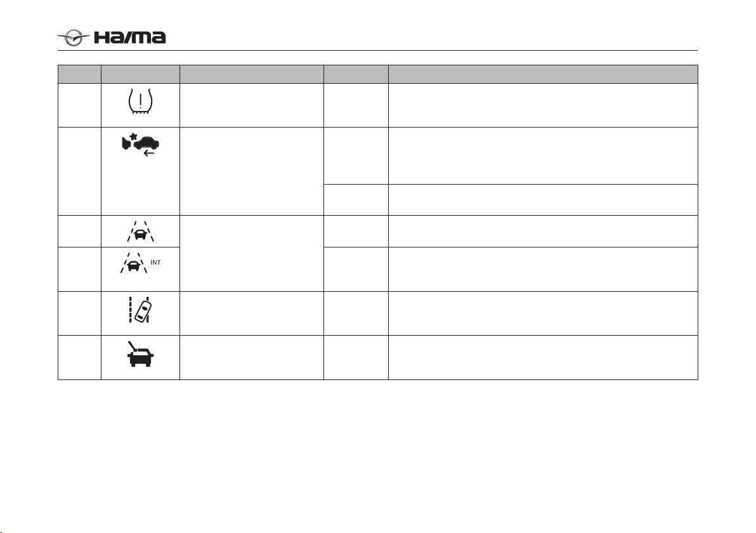The width and height of the screenshot is (756, 533).
Task: Select the empty name cell beside open hood icon
Action: [x=252, y=357]
